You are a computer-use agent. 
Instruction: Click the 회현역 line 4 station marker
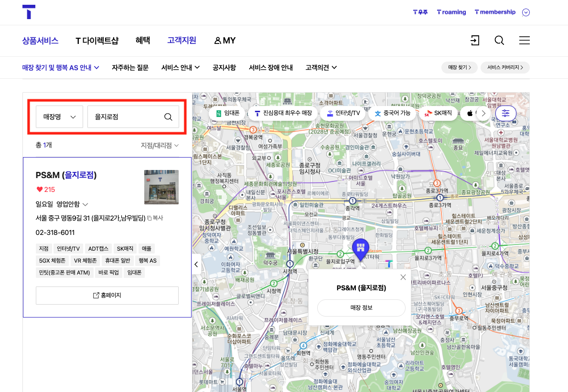(303, 346)
